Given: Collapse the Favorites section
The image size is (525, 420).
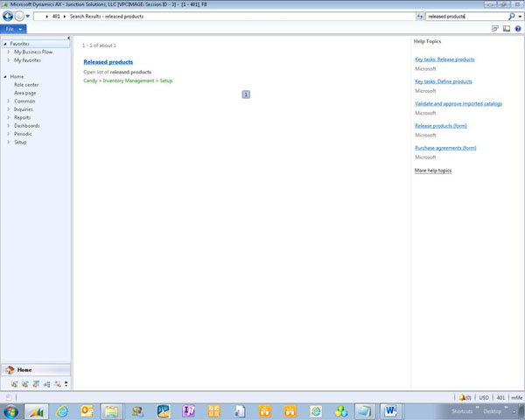Looking at the screenshot, I should 5,44.
